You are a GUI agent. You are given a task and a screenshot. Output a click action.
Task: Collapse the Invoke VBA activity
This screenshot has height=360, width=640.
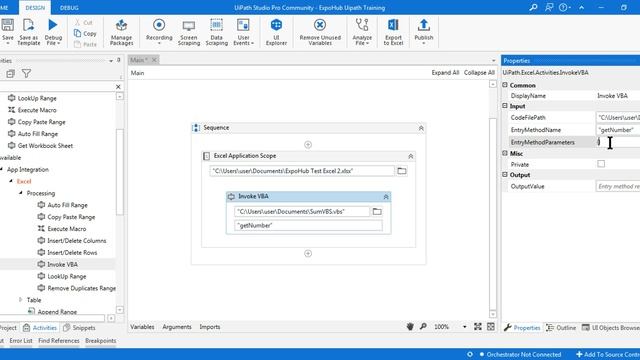click(x=386, y=197)
